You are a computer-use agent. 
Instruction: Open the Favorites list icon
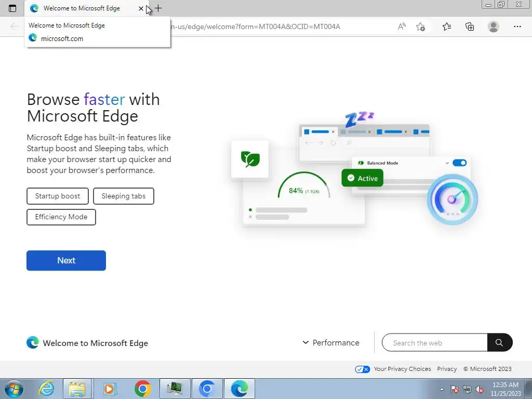(x=447, y=26)
